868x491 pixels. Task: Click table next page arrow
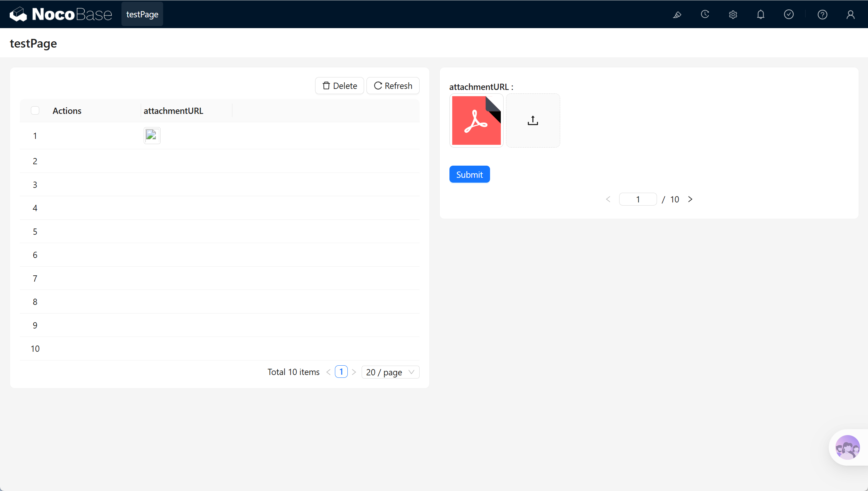(354, 372)
